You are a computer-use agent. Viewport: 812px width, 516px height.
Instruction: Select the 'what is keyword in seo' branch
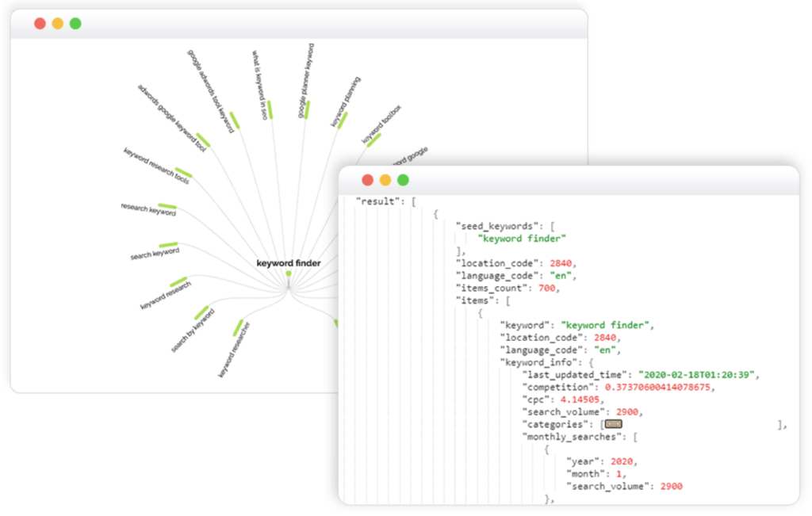point(259,85)
